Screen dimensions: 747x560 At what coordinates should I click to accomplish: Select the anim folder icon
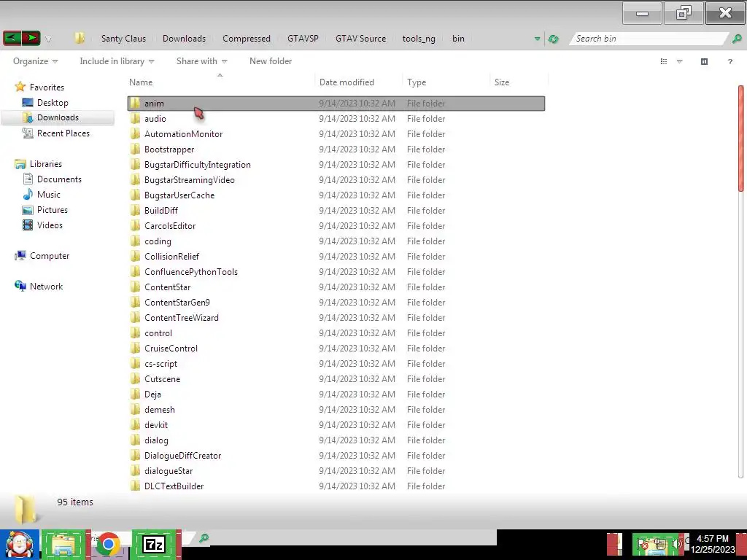point(135,104)
